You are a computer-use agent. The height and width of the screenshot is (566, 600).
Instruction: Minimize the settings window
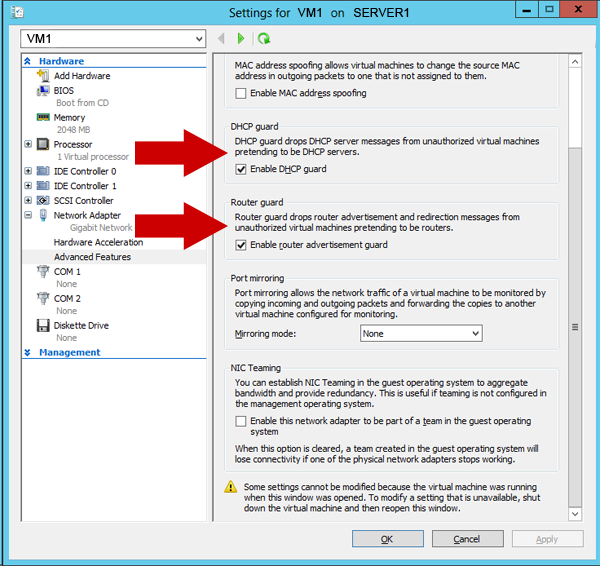[527, 9]
